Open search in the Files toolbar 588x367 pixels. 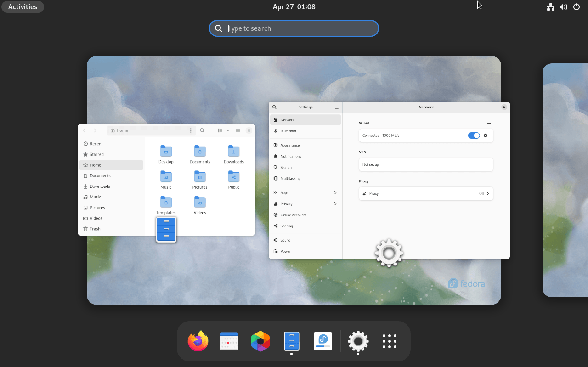[x=202, y=130]
